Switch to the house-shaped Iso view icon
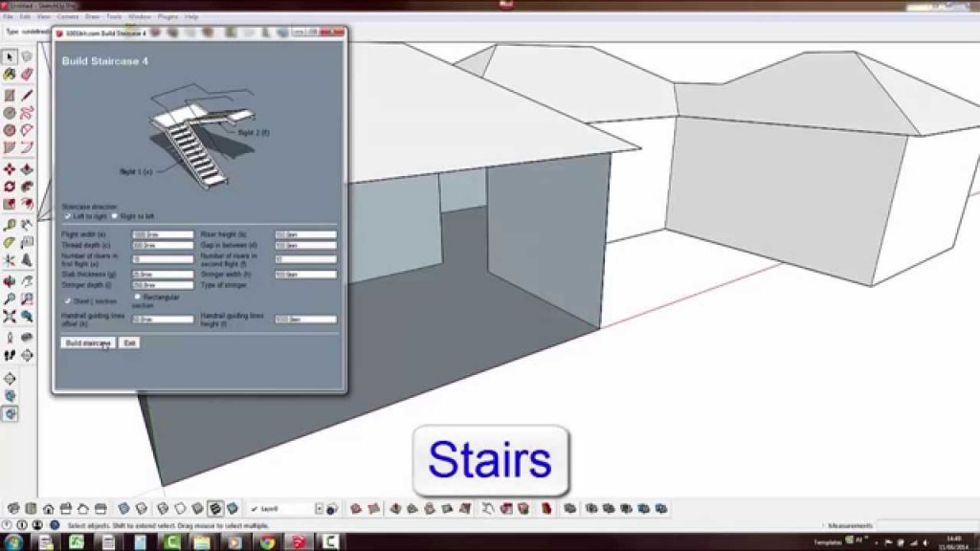This screenshot has height=551, width=980. point(47,508)
